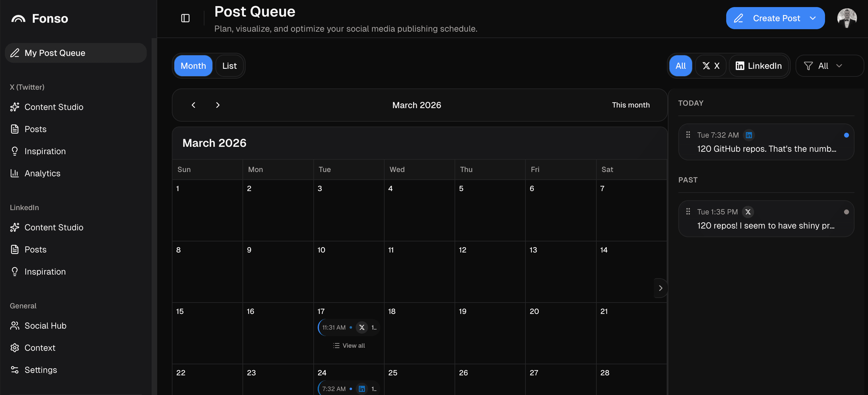Go to previous month
The width and height of the screenshot is (868, 395).
coord(193,105)
